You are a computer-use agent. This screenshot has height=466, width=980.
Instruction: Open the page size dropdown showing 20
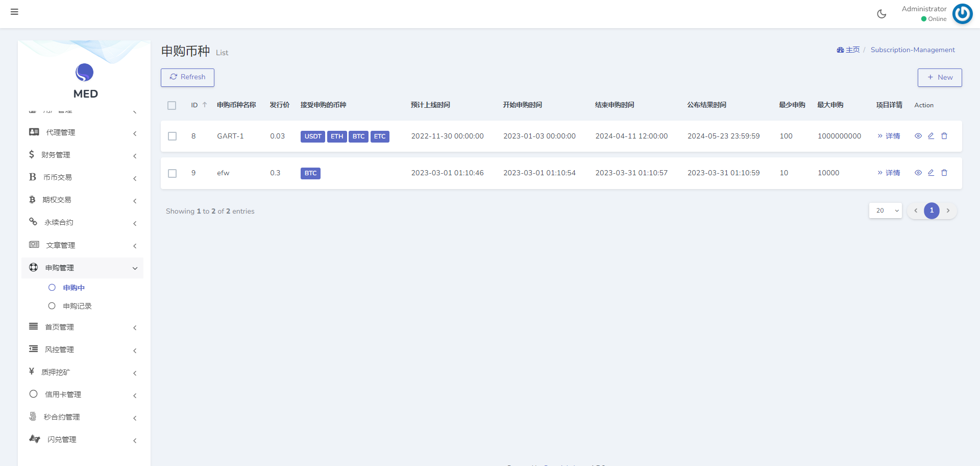click(886, 211)
